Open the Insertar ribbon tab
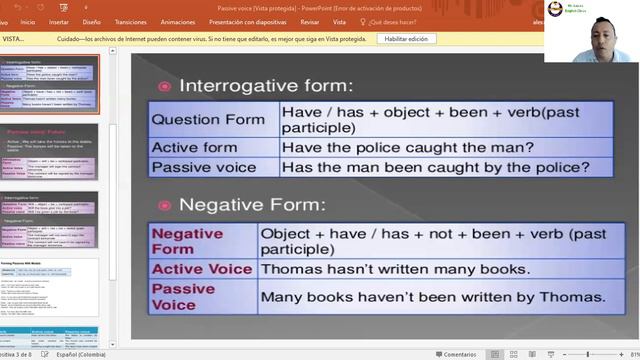The width and height of the screenshot is (640, 360). 59,22
